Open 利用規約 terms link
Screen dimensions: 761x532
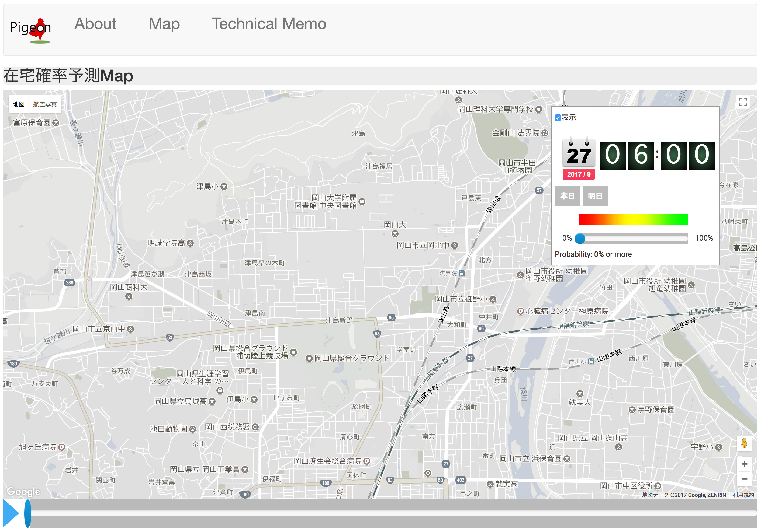743,495
